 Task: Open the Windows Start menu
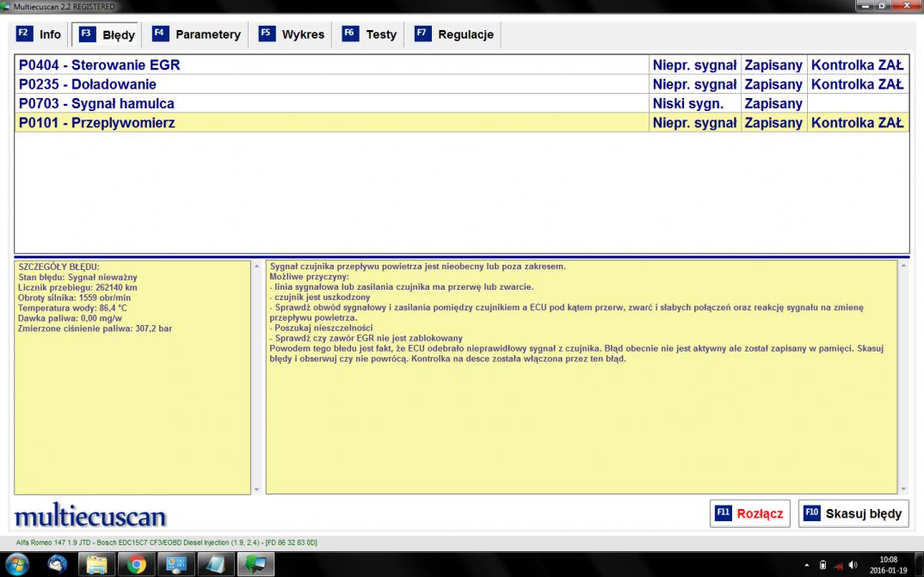coord(16,564)
